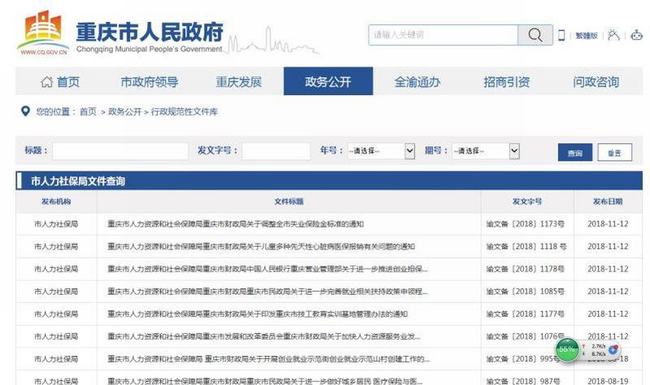The height and width of the screenshot is (385, 650).
Task: Click the 标题 input field
Action: point(120,151)
